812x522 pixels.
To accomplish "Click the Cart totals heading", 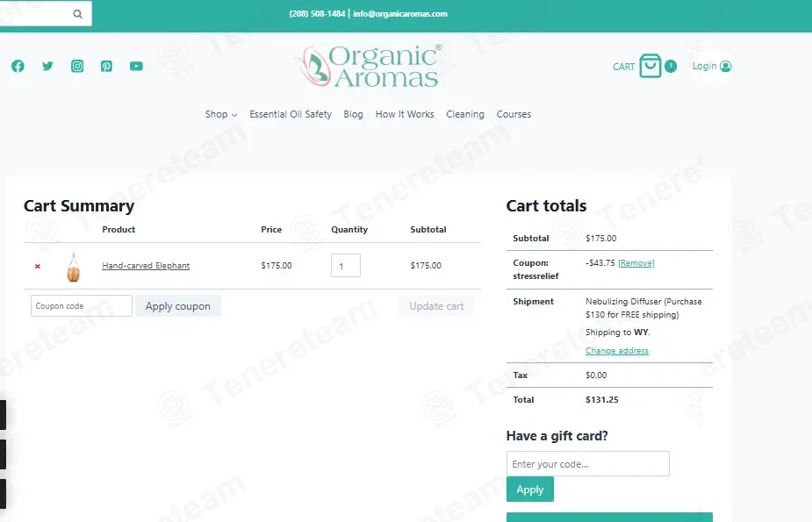I will coord(546,206).
